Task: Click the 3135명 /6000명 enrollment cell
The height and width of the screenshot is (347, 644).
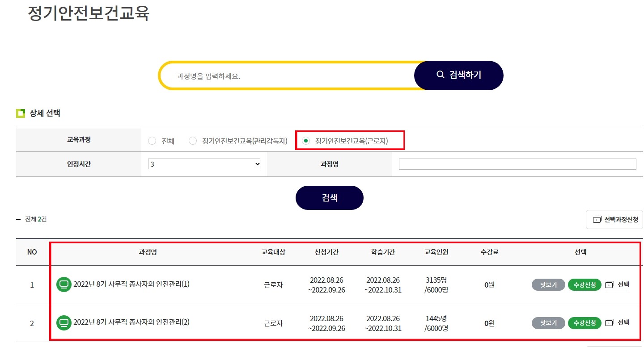Action: [x=436, y=285]
